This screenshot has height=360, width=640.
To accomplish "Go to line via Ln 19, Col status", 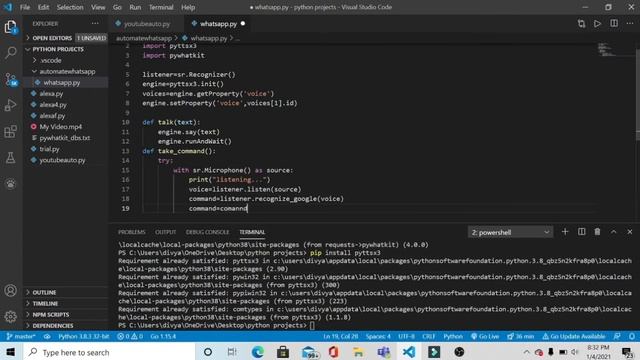I will pos(340,336).
